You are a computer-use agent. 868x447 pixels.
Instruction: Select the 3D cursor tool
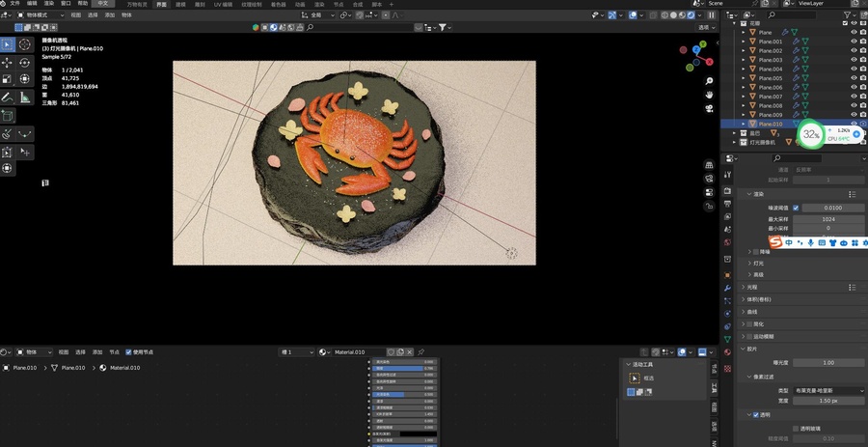tap(24, 44)
